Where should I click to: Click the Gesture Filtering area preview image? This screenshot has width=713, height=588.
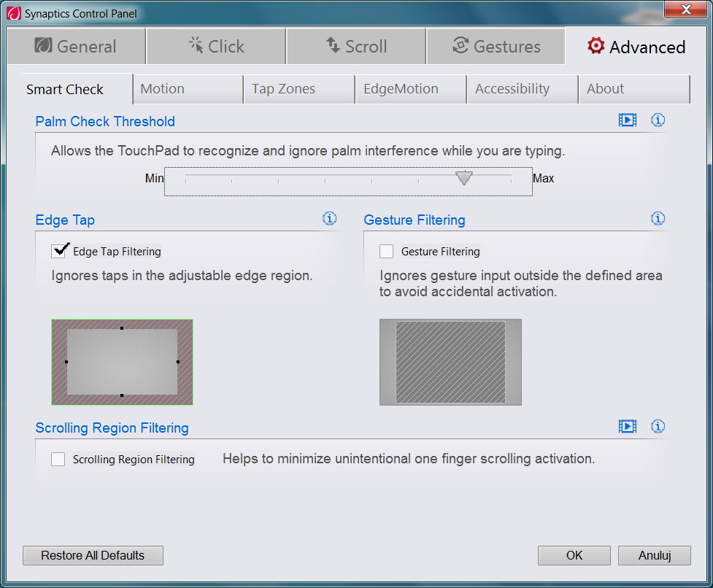point(450,362)
